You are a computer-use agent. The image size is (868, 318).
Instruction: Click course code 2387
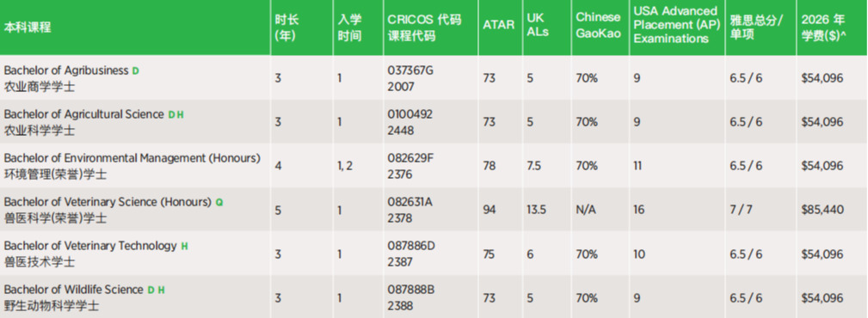(x=400, y=261)
